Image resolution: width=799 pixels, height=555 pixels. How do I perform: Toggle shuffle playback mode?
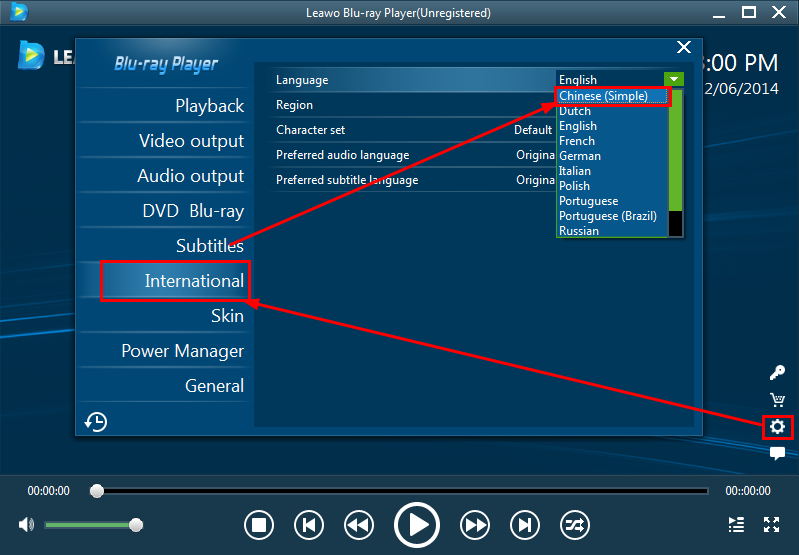(575, 525)
